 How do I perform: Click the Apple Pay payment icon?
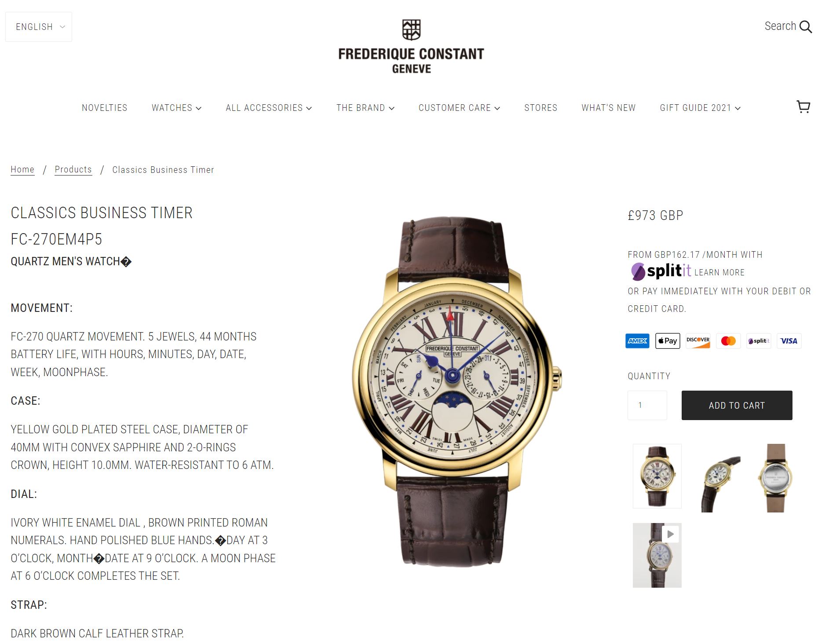tap(668, 341)
